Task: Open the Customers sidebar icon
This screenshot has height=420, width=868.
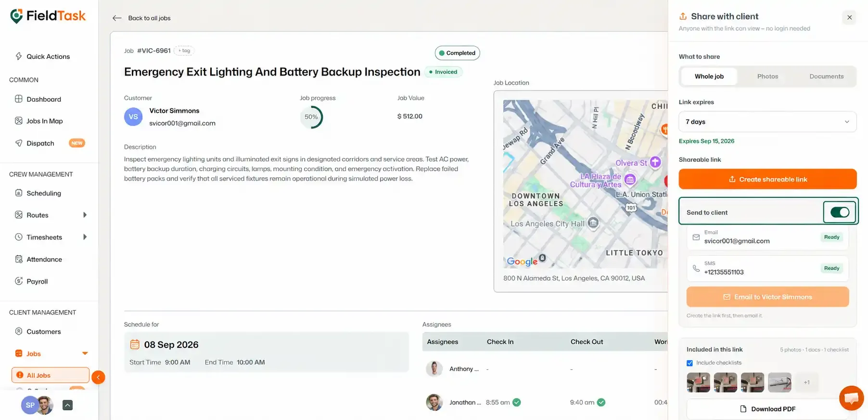Action: click(x=19, y=331)
